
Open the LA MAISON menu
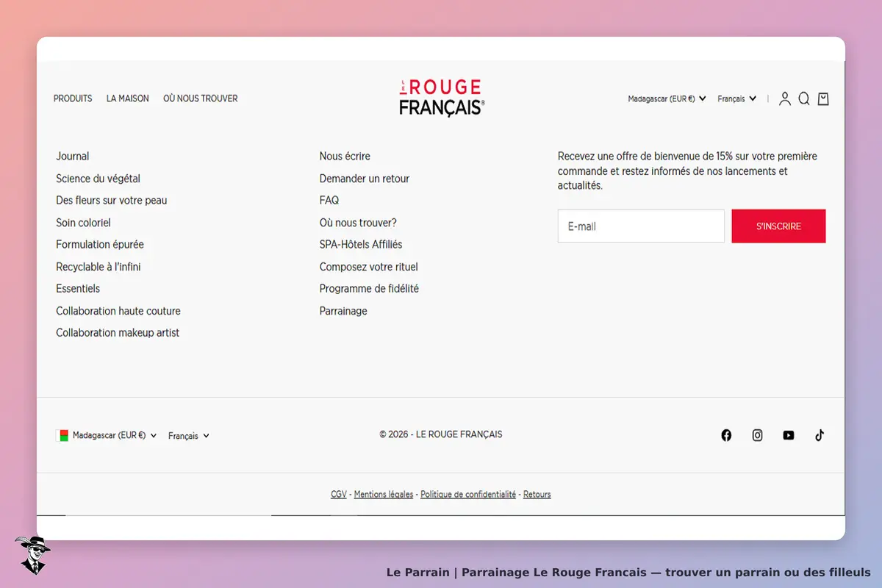click(128, 98)
